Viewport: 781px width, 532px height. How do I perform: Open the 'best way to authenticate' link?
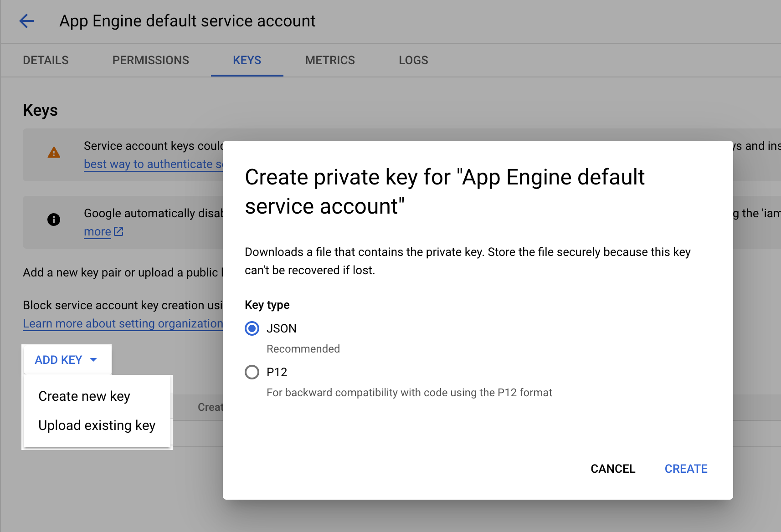(154, 164)
